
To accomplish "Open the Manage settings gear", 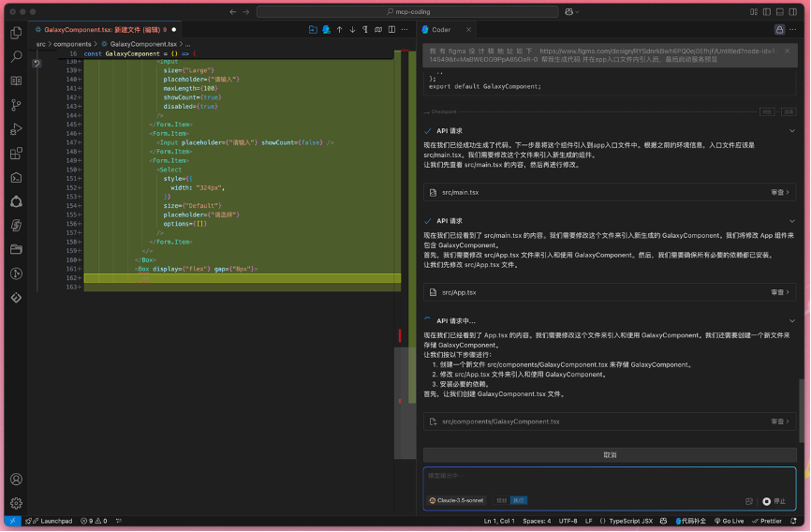I will tap(16, 503).
